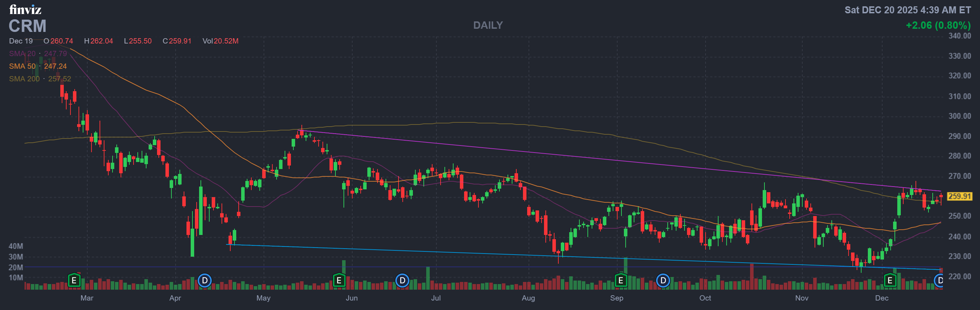Open the CRM ticker symbol
Viewport: 980px width, 310px height.
click(27, 26)
